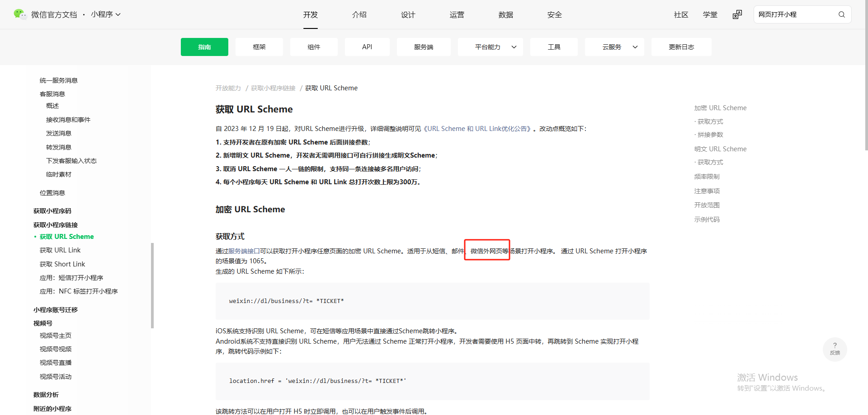
Task: Open 应用：短信打开小程序 in sidebar
Action: (71, 278)
